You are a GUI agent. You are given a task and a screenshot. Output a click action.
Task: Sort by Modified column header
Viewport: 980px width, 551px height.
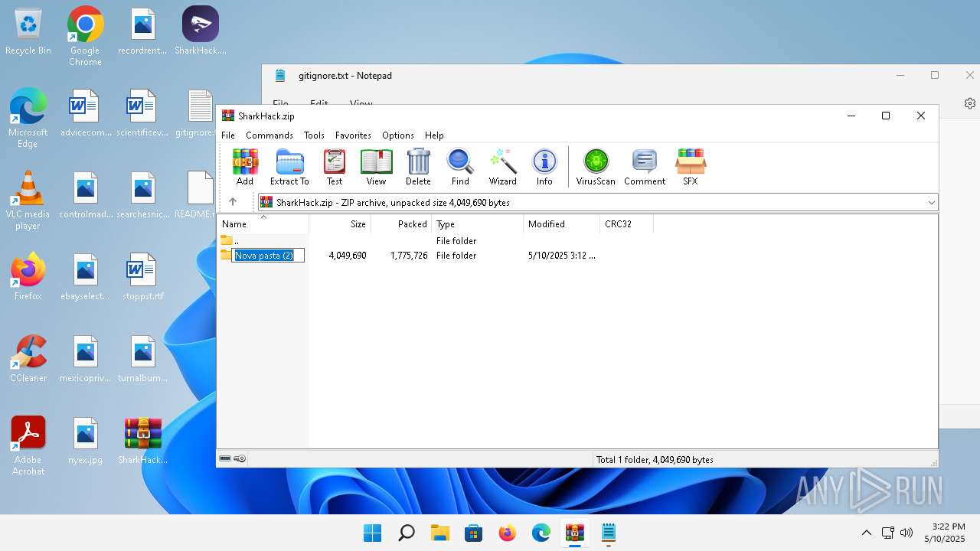coord(562,224)
